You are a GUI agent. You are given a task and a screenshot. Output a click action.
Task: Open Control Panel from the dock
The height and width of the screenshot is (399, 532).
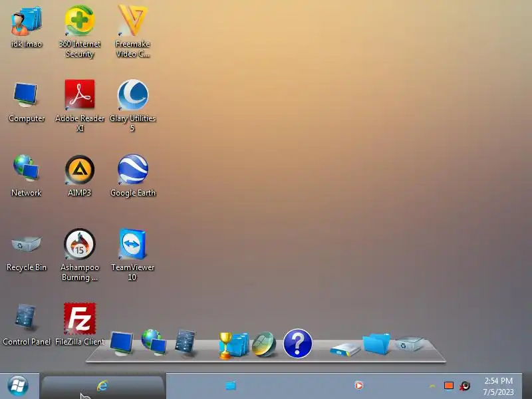[x=186, y=343]
